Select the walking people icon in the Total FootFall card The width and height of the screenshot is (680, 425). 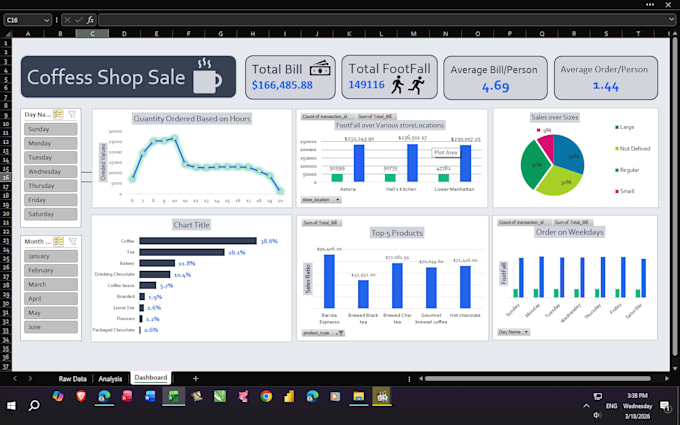tap(408, 85)
